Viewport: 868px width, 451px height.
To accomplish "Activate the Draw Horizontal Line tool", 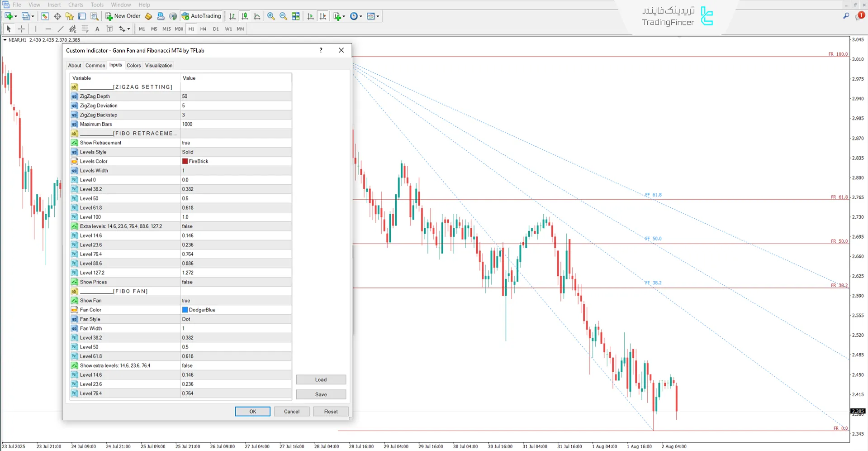I will coord(48,29).
